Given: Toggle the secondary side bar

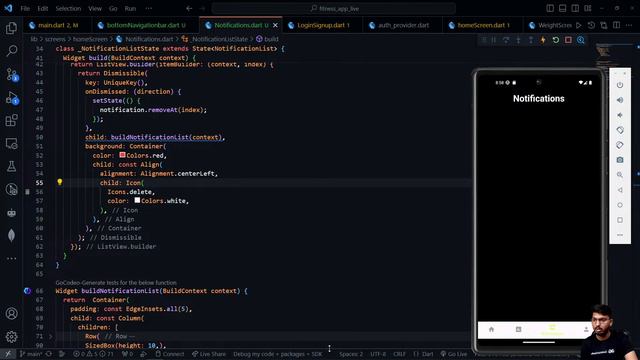Looking at the screenshot, I should [575, 8].
